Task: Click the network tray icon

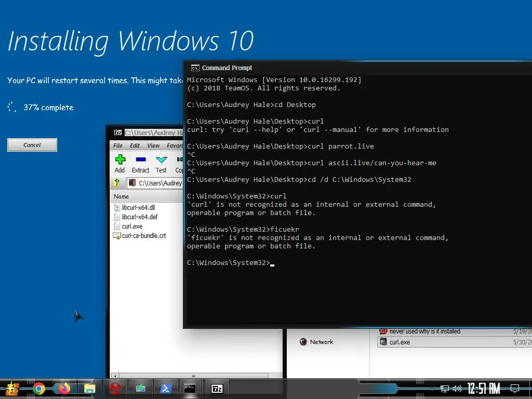Action: [445, 389]
